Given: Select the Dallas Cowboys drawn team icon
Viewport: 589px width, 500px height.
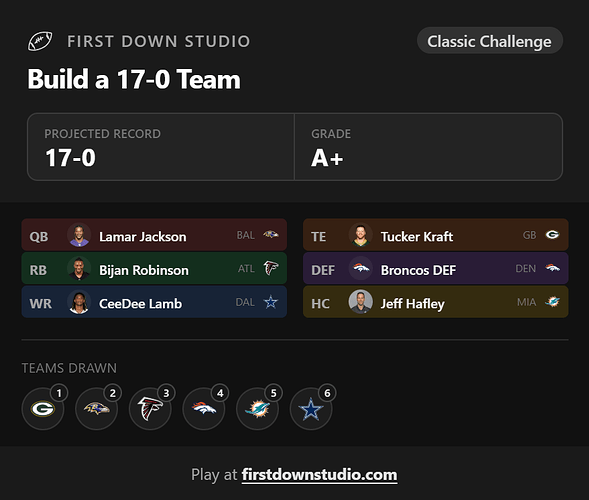Looking at the screenshot, I should tap(311, 409).
